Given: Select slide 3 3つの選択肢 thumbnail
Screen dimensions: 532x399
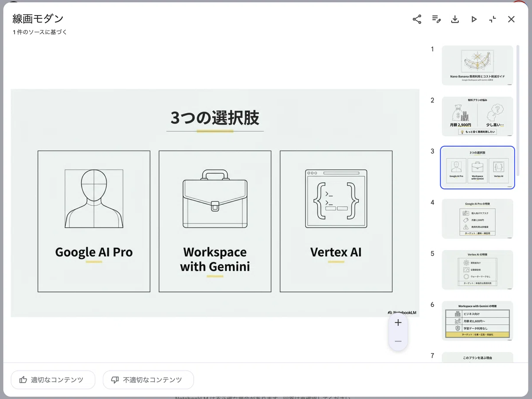Looking at the screenshot, I should [477, 168].
